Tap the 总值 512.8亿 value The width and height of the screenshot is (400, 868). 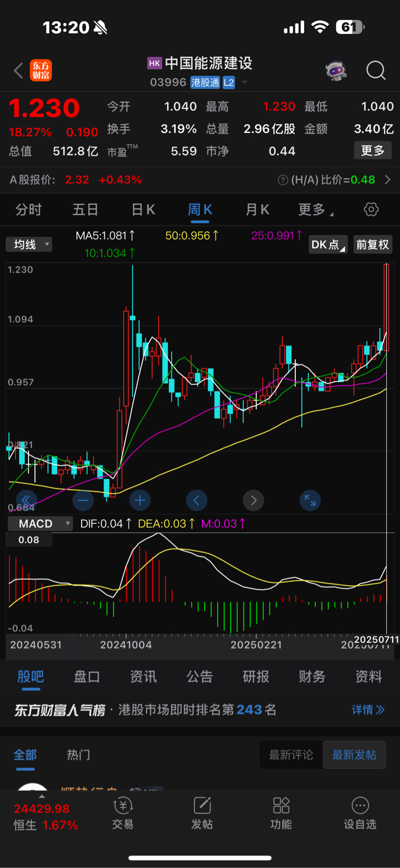(76, 151)
